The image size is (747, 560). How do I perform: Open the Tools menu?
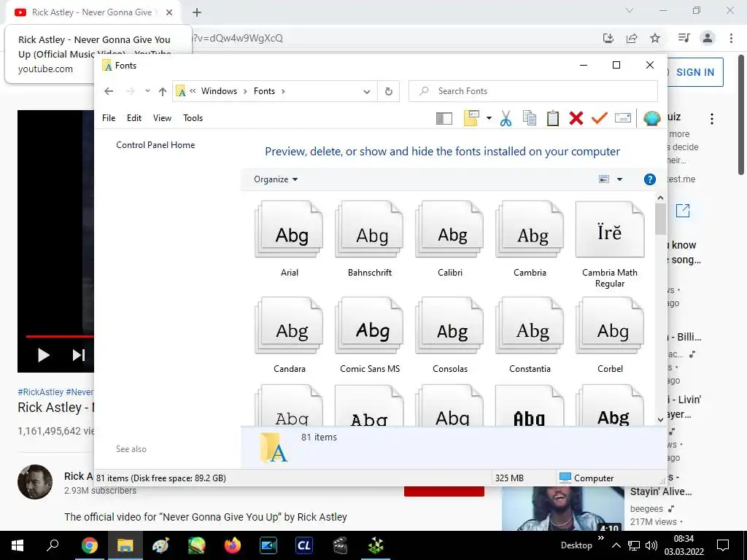193,118
